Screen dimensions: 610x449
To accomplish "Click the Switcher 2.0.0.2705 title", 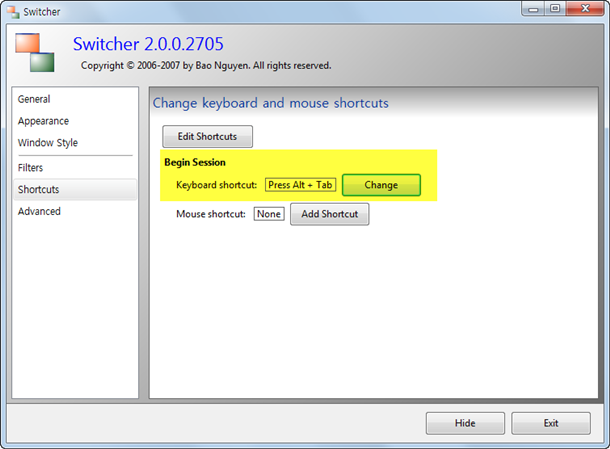I will point(148,44).
